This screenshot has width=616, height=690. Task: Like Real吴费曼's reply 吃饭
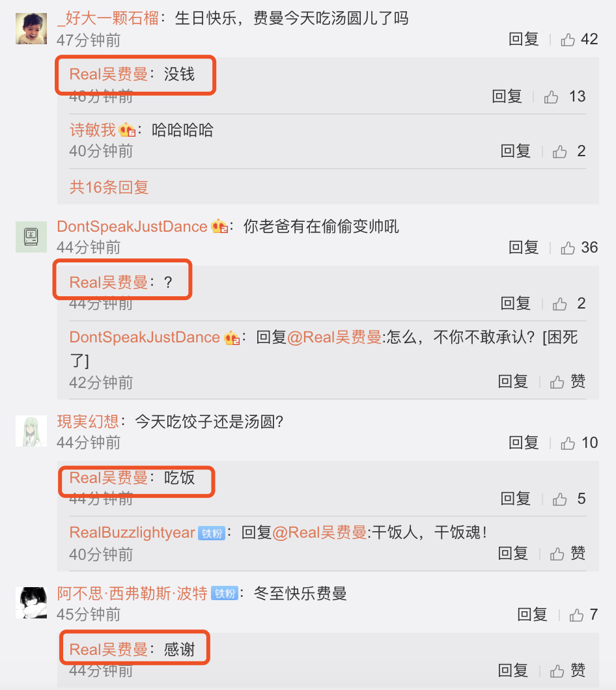pos(569,499)
